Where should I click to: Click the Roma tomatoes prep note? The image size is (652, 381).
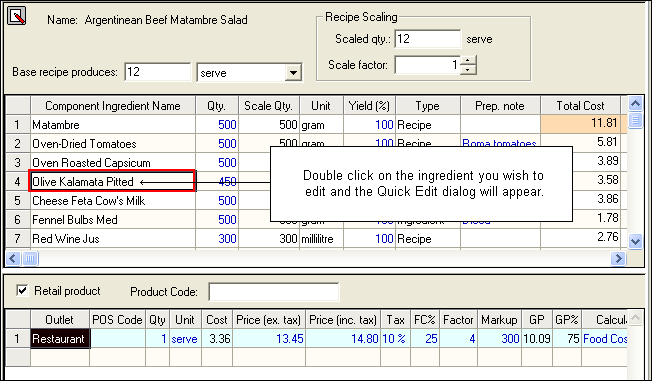click(x=499, y=143)
